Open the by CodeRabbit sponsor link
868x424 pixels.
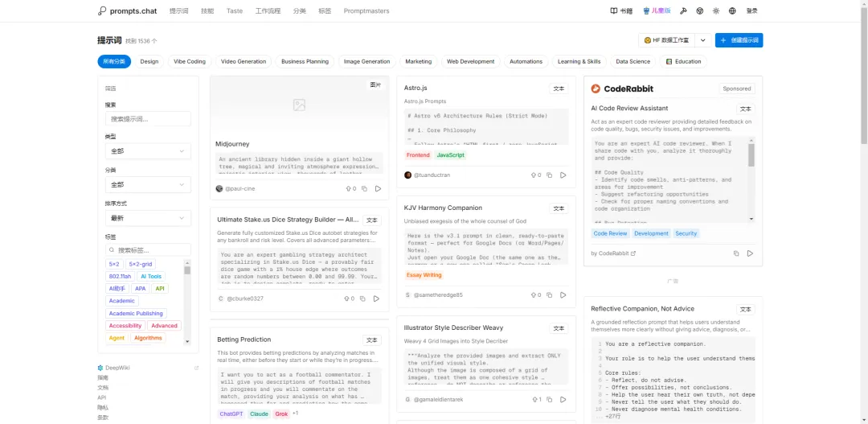(613, 253)
